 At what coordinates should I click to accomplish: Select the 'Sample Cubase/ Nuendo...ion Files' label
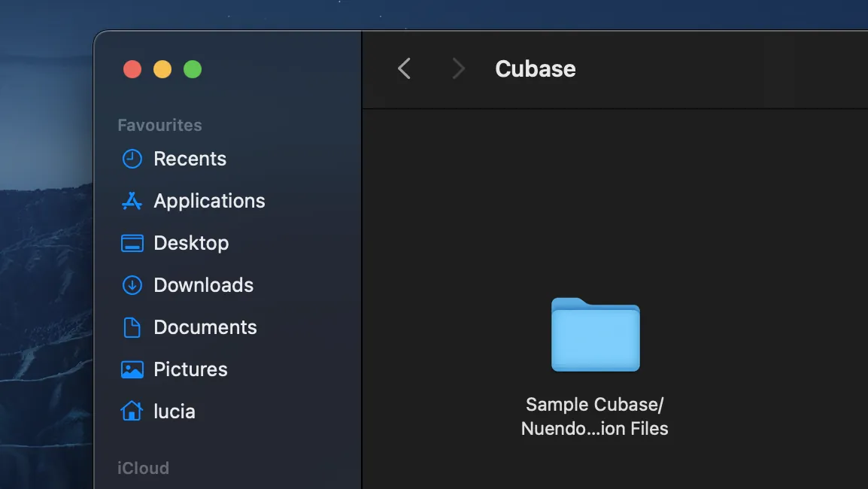pyautogui.click(x=594, y=417)
